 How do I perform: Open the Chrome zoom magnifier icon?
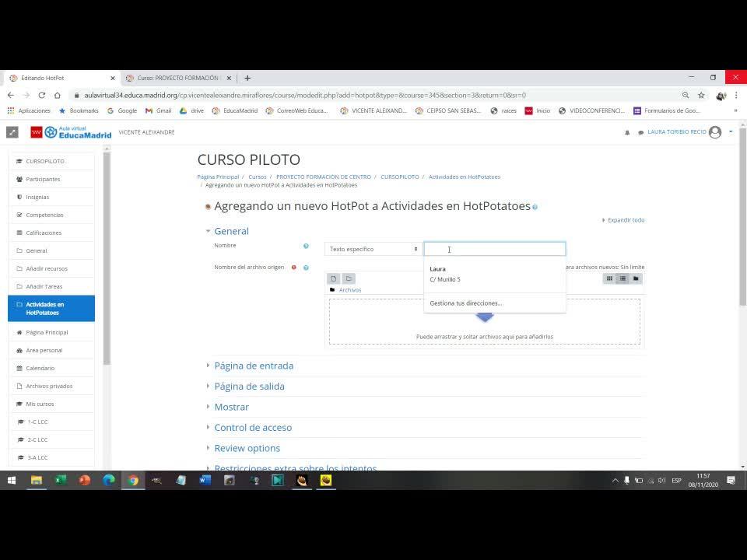[686, 95]
